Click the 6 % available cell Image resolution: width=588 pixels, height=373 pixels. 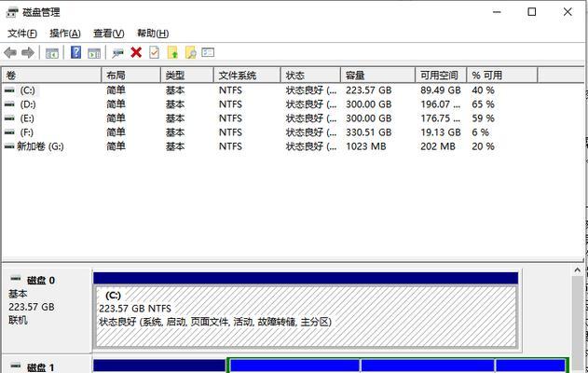click(x=481, y=132)
